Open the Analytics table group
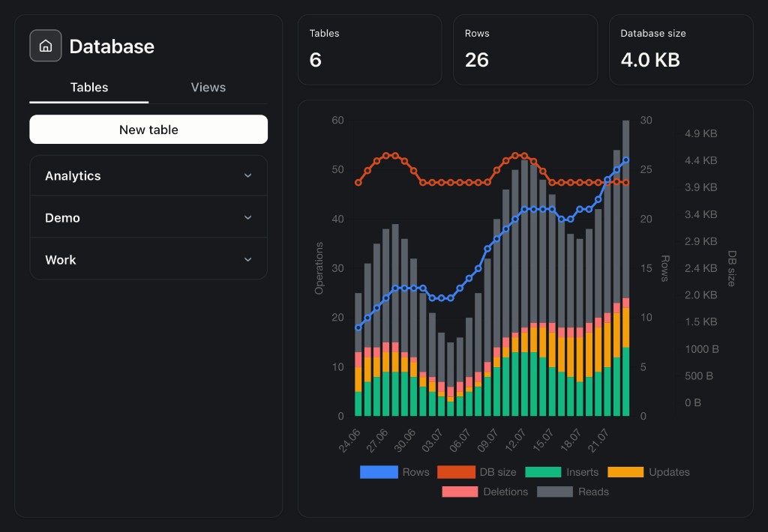Viewport: 768px width, 532px height. tap(148, 175)
